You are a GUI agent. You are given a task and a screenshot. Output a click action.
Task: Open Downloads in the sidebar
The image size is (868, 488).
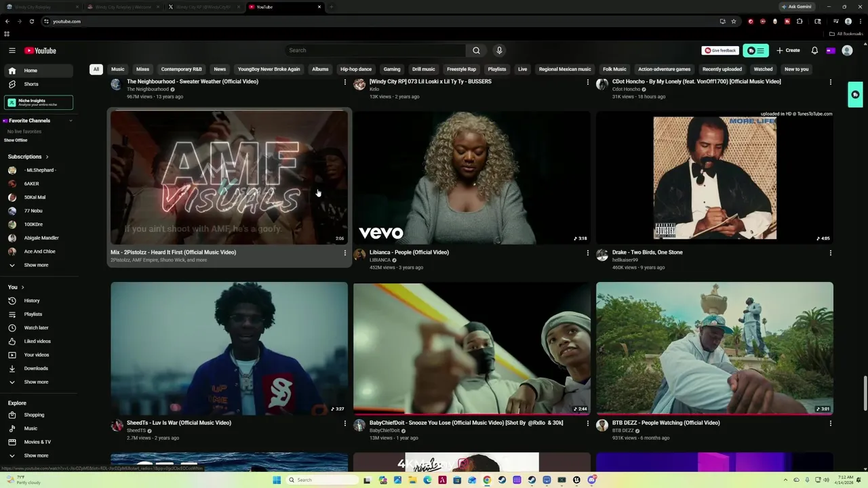click(x=38, y=368)
